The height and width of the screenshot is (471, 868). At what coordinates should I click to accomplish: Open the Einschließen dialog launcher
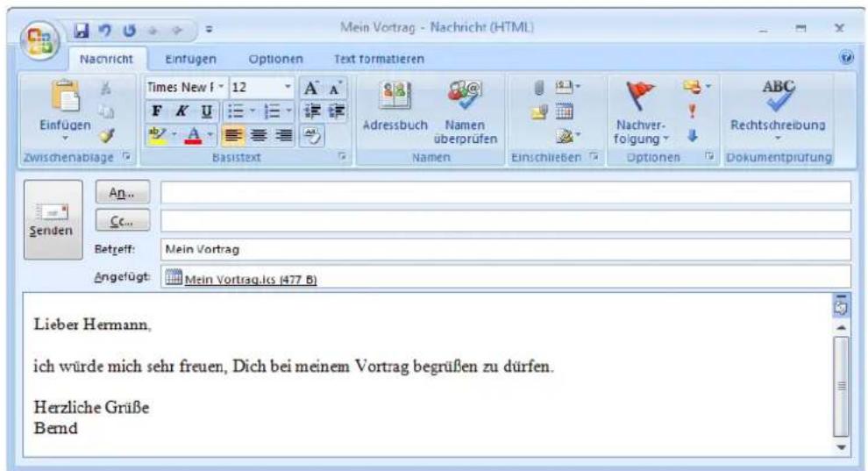594,157
